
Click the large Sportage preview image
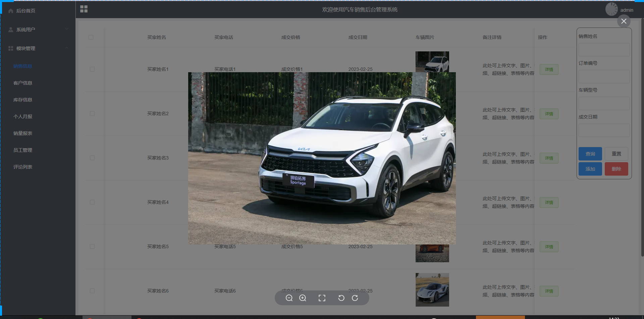click(x=322, y=158)
